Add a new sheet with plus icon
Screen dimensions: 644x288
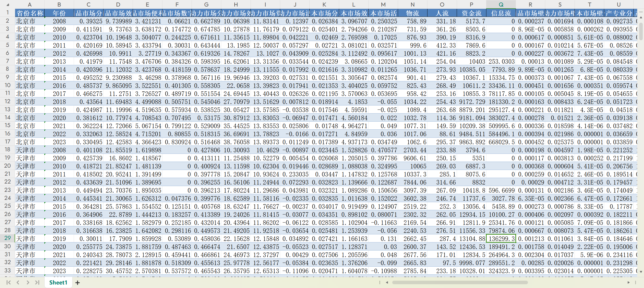pos(78,283)
